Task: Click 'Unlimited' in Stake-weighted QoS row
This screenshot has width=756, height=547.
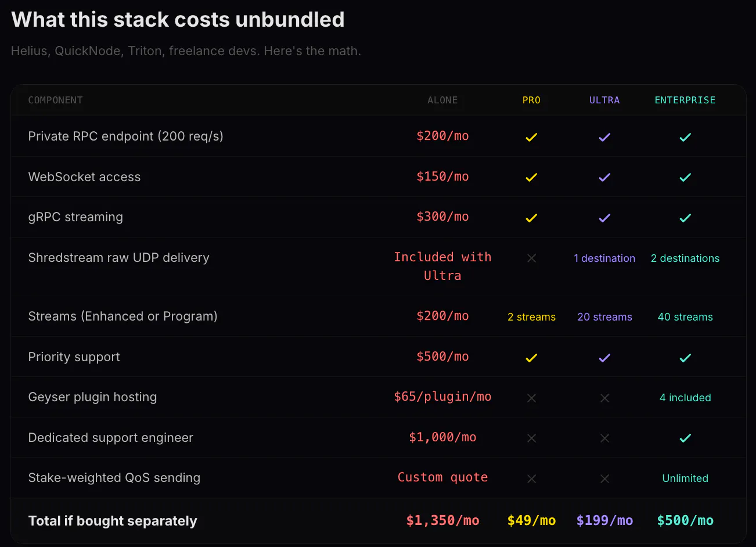Action: [685, 478]
